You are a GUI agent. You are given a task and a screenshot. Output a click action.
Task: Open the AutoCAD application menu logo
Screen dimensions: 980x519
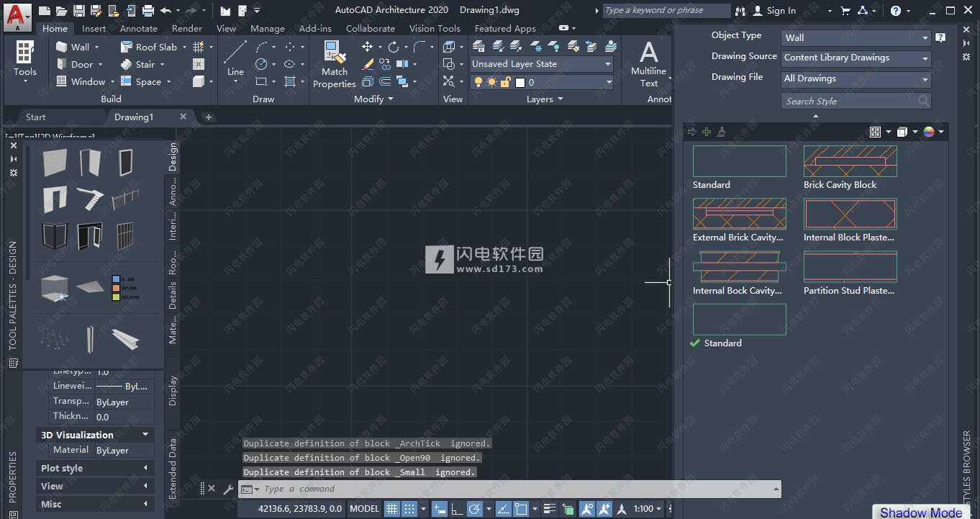click(17, 16)
